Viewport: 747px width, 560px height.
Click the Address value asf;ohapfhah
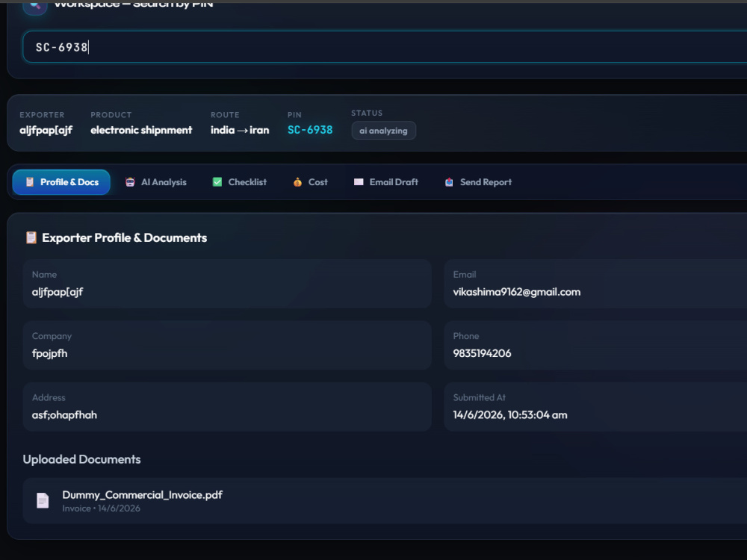[x=64, y=414]
